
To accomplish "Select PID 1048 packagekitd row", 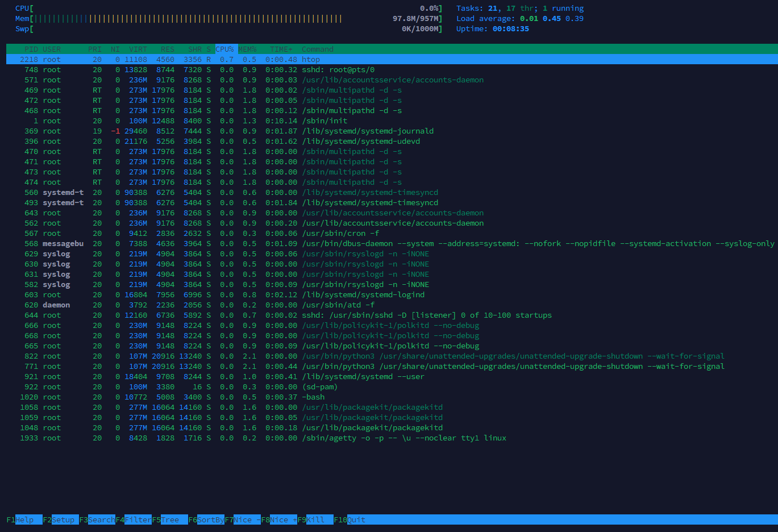I will pos(392,427).
